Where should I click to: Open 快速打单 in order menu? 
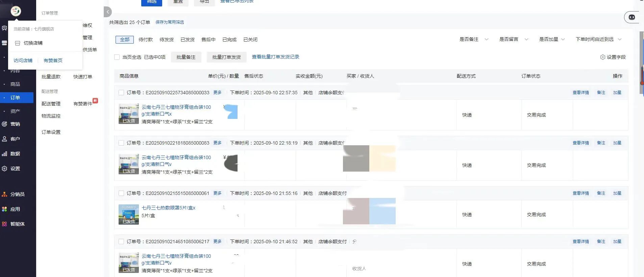tap(83, 77)
